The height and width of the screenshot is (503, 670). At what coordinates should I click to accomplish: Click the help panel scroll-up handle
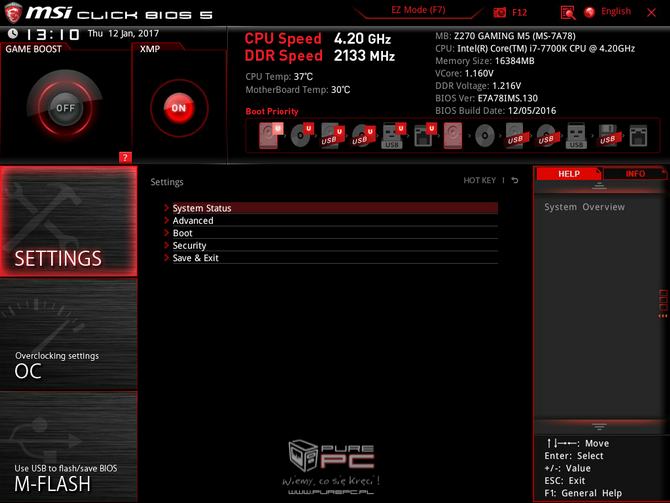click(599, 186)
